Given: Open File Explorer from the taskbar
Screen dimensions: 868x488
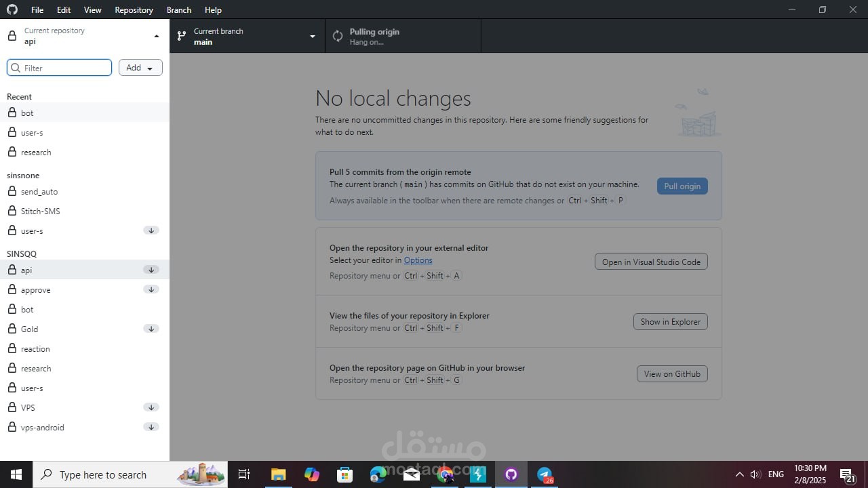Looking at the screenshot, I should [x=279, y=474].
